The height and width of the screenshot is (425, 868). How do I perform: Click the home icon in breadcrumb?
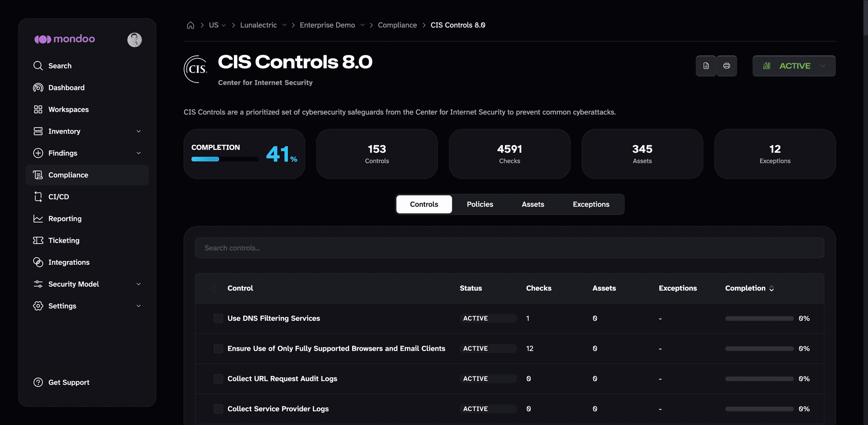[190, 25]
